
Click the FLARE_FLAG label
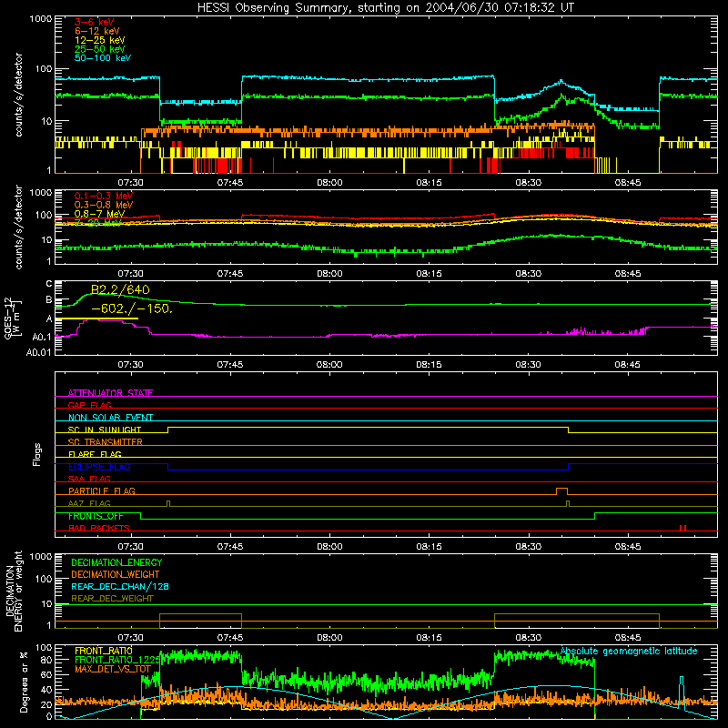pyautogui.click(x=95, y=454)
